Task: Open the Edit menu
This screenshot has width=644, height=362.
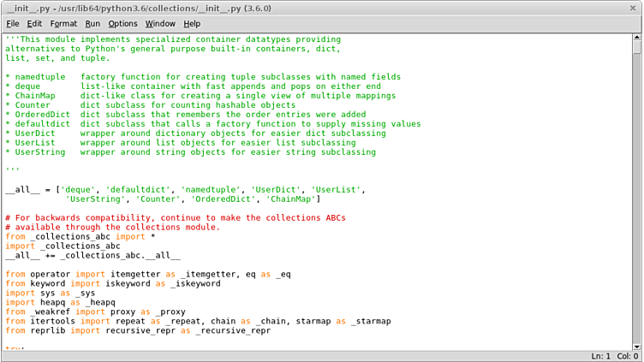Action: pyautogui.click(x=35, y=24)
